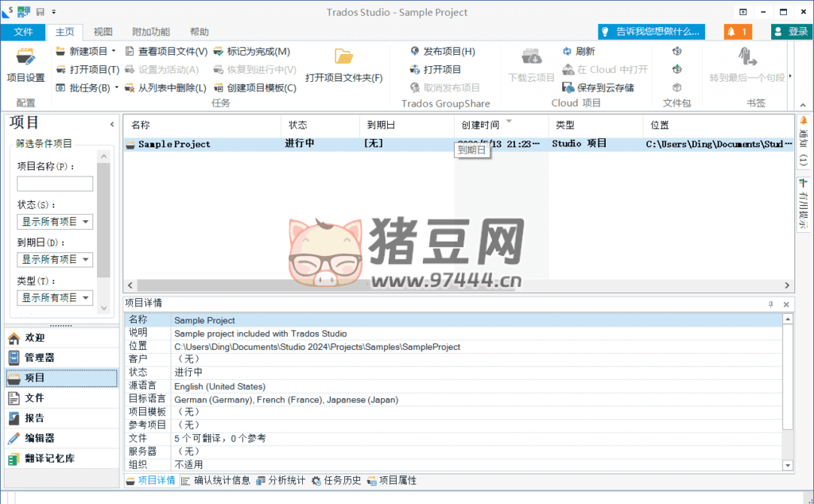
Task: Sort by 创建时间 column header
Action: pos(501,125)
